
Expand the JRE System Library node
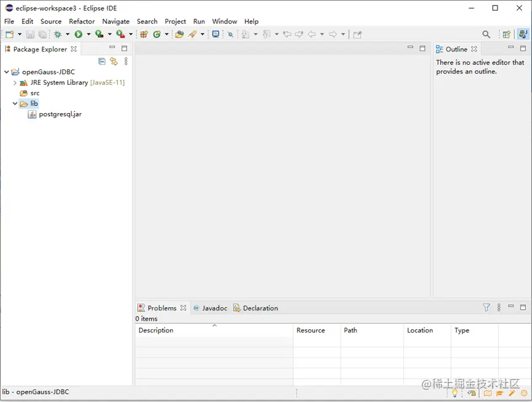pyautogui.click(x=15, y=82)
